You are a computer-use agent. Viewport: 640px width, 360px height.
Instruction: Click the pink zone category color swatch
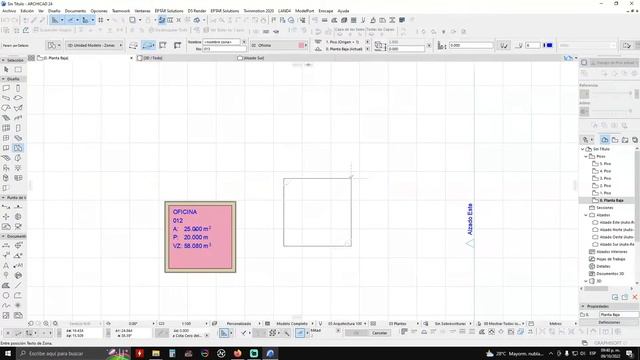click(x=301, y=45)
